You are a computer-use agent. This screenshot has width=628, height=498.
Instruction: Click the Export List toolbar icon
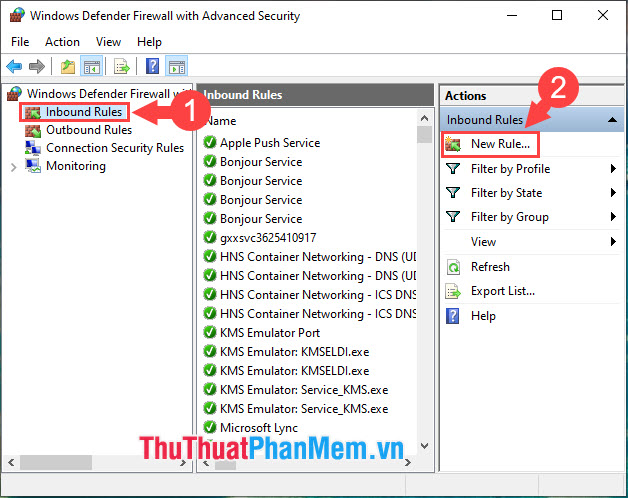coord(122,66)
